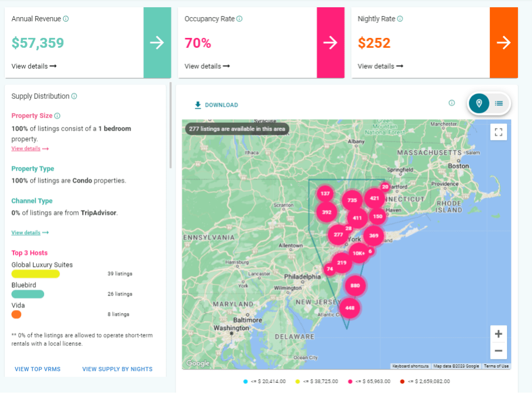
Task: Switch map to list view
Action: tap(498, 103)
